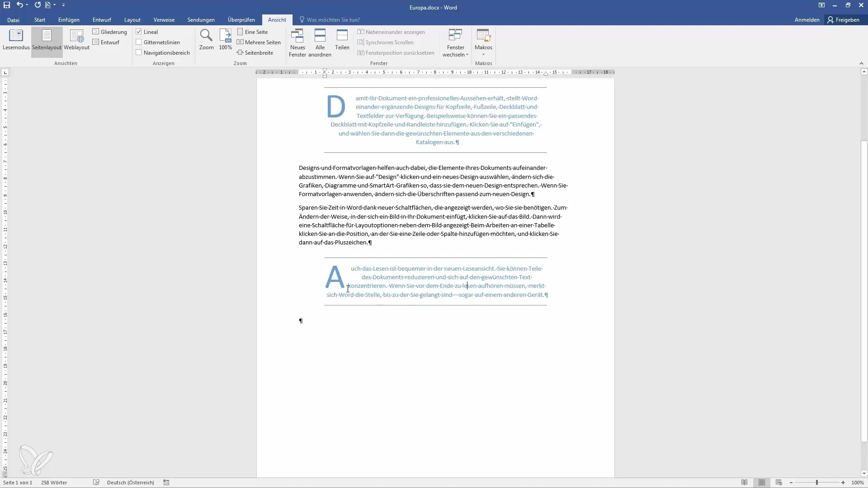Open Neues Fenster
868x488 pixels.
tap(297, 43)
